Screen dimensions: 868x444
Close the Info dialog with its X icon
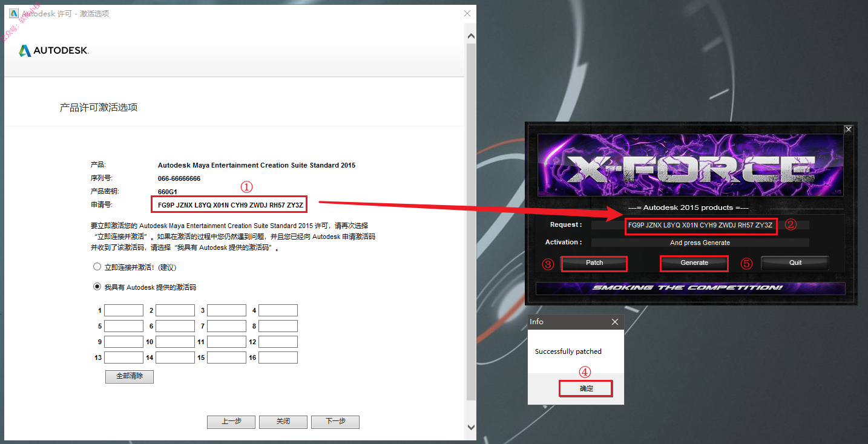tap(615, 322)
